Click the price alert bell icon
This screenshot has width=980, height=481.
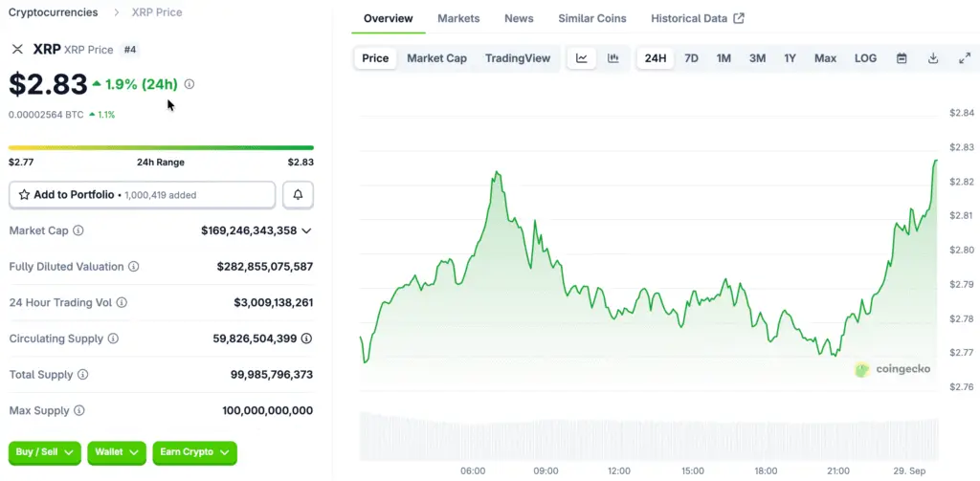[x=298, y=195]
